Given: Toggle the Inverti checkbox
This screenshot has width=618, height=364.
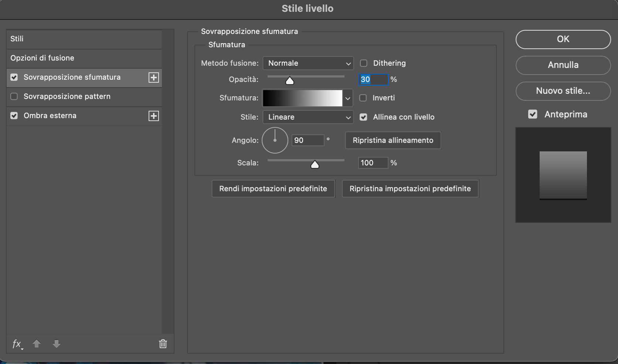Looking at the screenshot, I should pyautogui.click(x=363, y=98).
